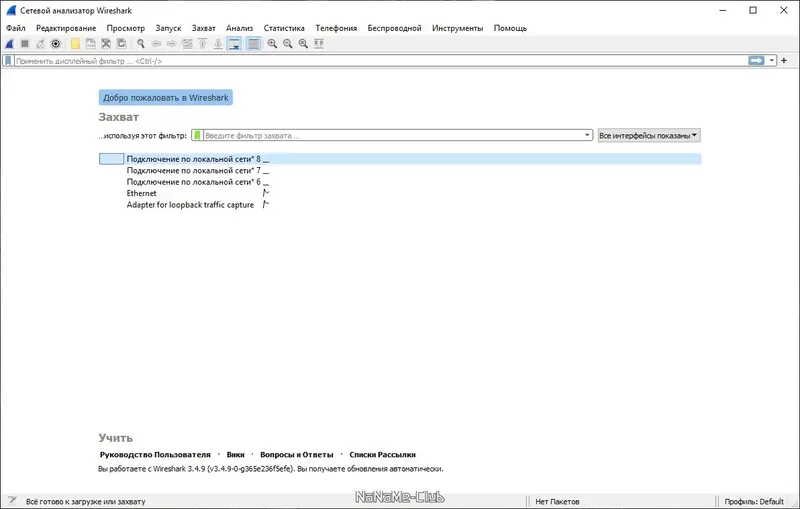
Task: Open the Просмотр menu
Action: click(x=126, y=28)
